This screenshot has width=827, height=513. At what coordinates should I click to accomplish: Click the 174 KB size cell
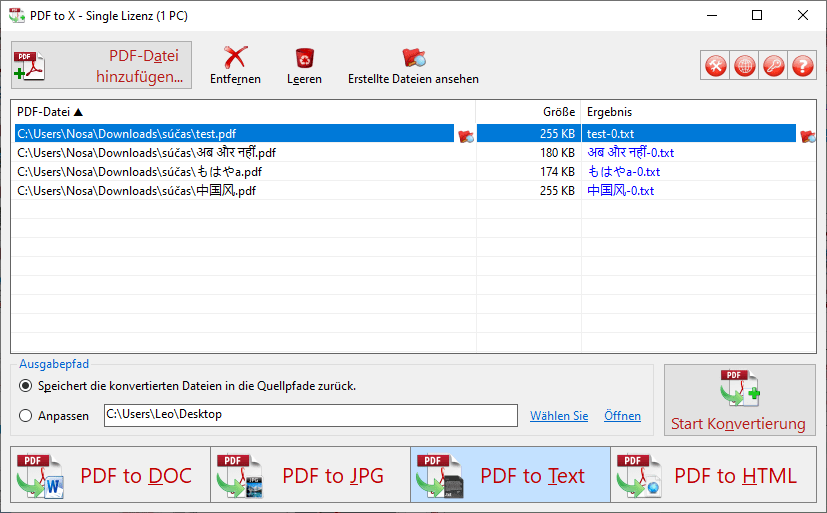528,172
